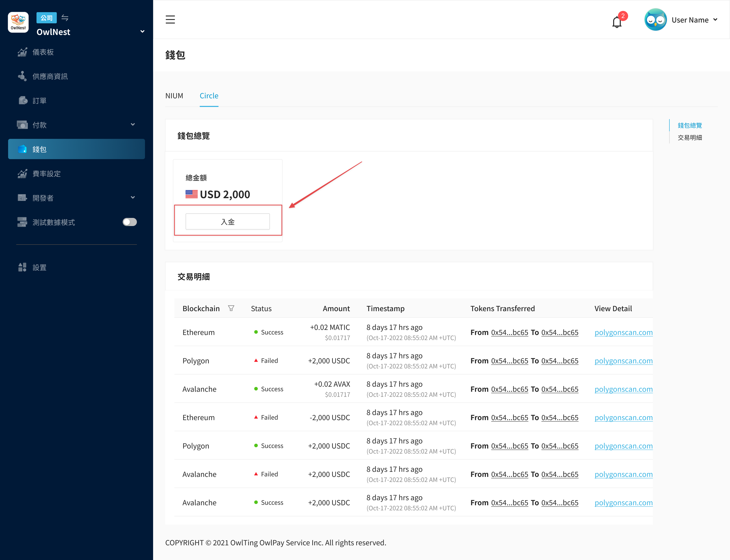
Task: Click the Status column header
Action: pos(261,308)
